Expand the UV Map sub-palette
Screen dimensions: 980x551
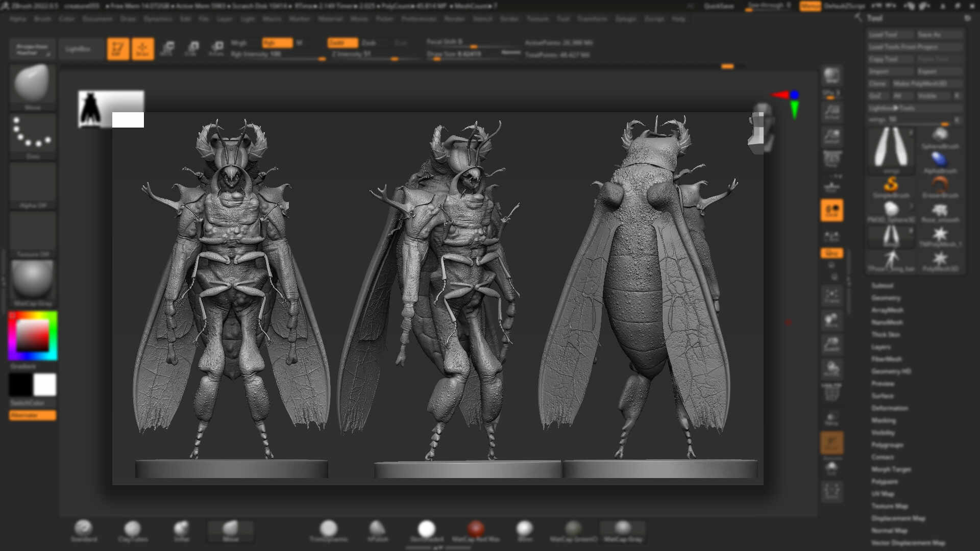pyautogui.click(x=883, y=493)
